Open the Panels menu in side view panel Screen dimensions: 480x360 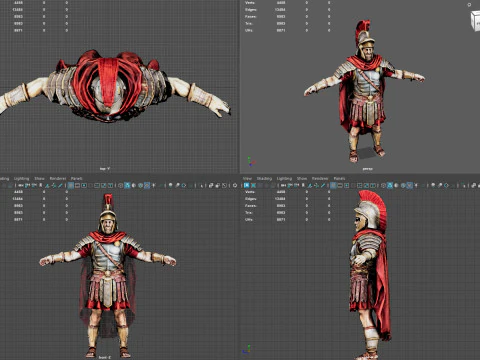pos(339,179)
